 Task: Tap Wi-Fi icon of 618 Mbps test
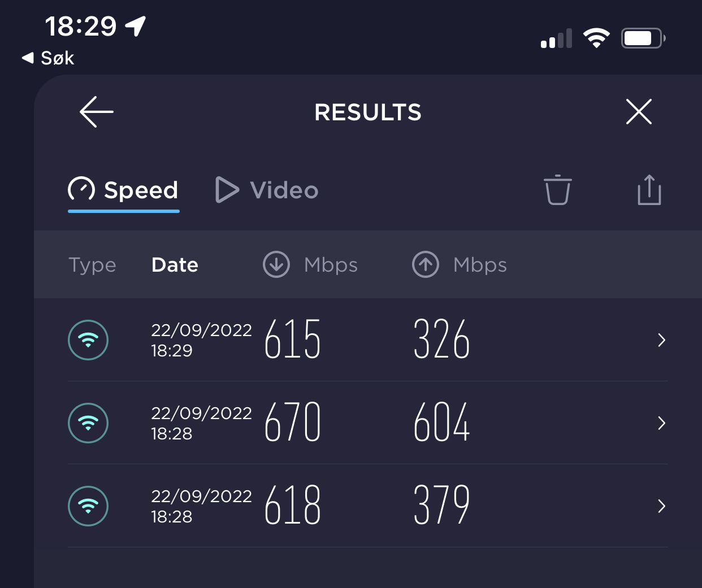[x=88, y=506]
